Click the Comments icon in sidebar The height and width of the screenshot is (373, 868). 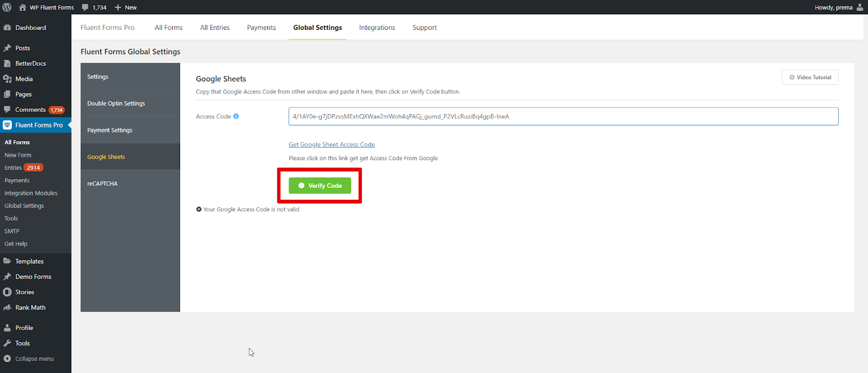(x=7, y=109)
